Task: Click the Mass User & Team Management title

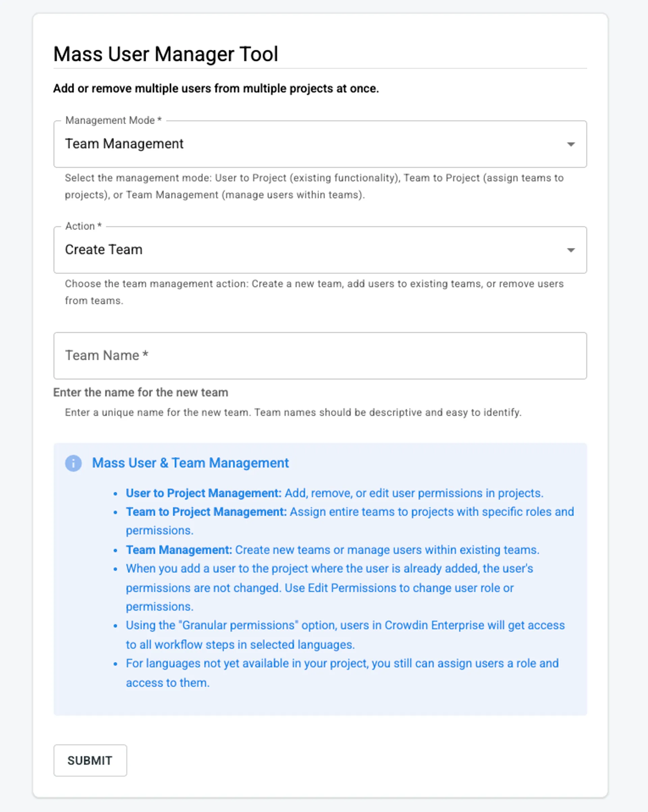Action: 191,463
